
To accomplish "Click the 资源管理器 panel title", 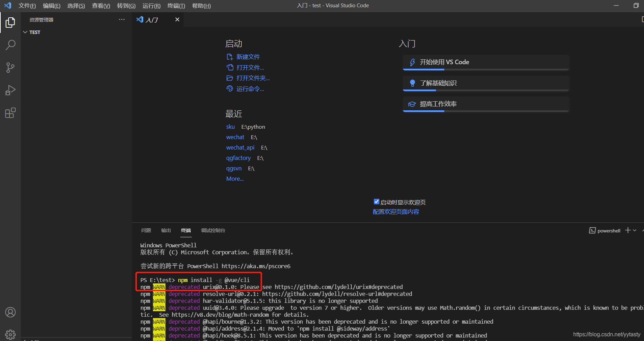I will click(41, 20).
